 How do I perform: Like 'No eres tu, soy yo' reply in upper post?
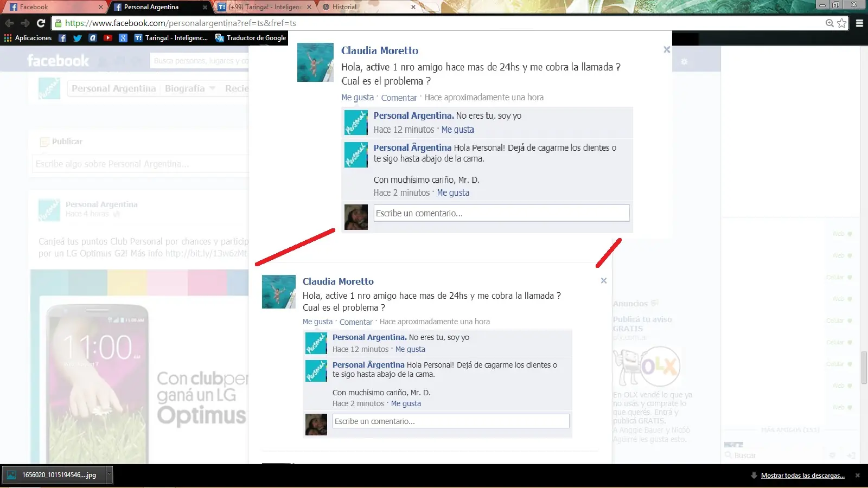click(x=458, y=130)
